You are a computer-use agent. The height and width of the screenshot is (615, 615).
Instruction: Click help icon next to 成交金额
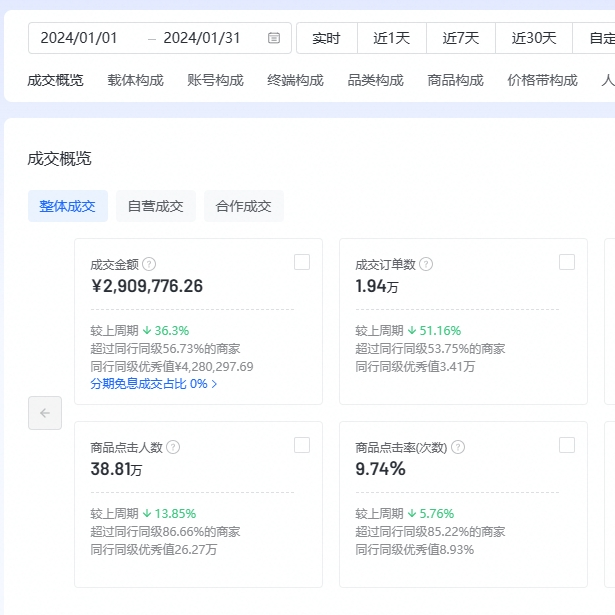149,264
